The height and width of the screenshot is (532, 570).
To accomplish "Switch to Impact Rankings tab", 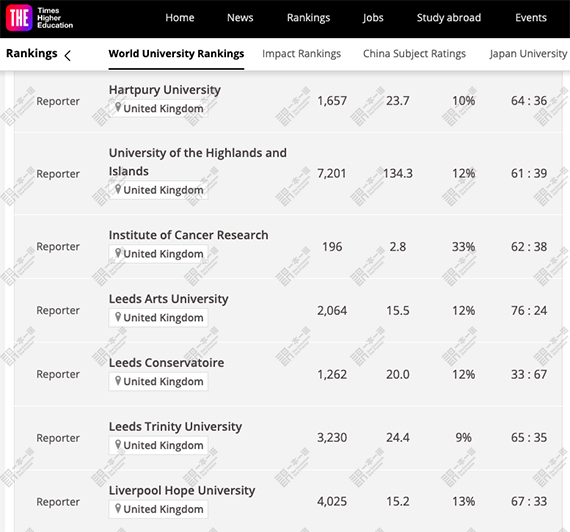I will pos(301,54).
